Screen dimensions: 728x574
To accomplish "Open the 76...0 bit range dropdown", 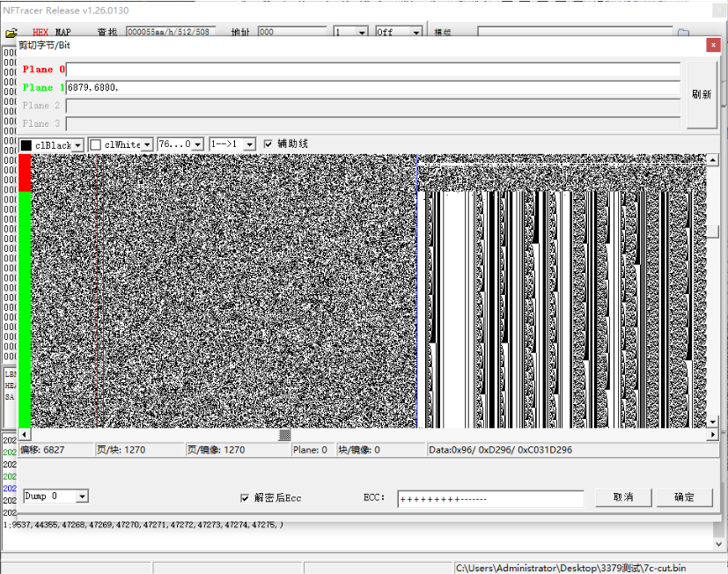I will [198, 144].
